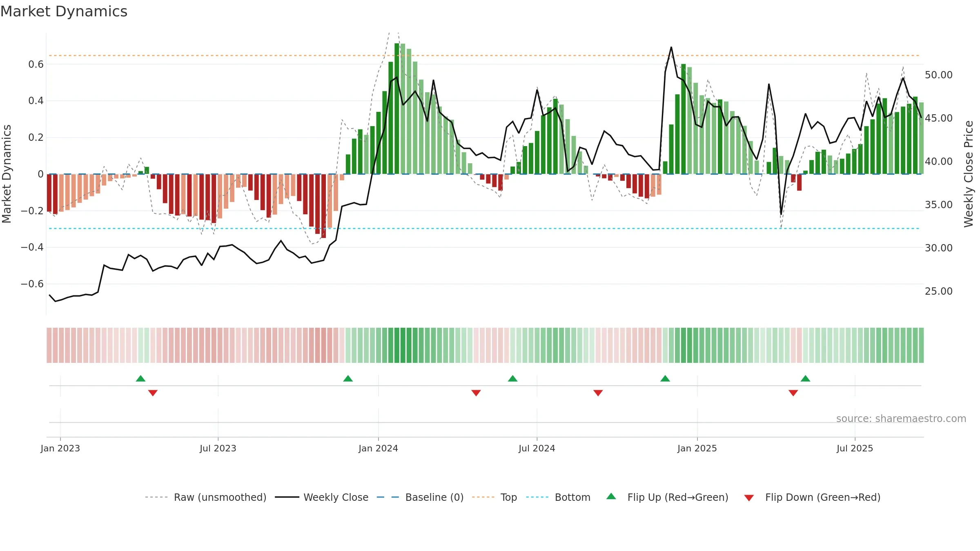980x551 pixels.
Task: Click the 0.6 left axis tick label
Action: click(36, 64)
